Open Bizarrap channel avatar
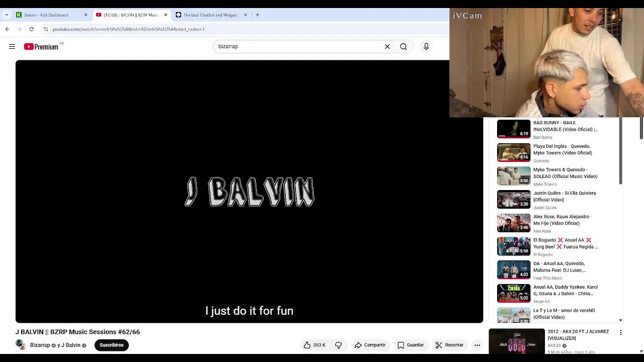The width and height of the screenshot is (644, 362). click(x=20, y=344)
